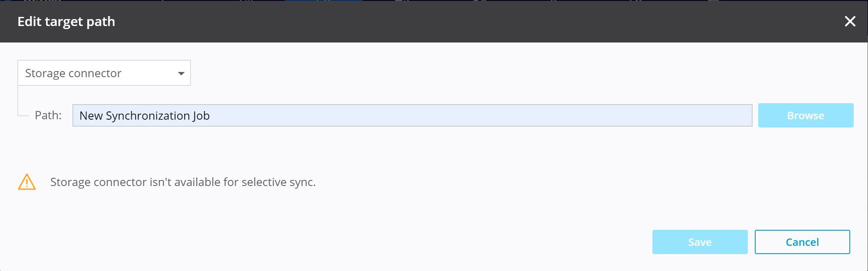
Task: Open the Storage connector dropdown
Action: click(104, 73)
